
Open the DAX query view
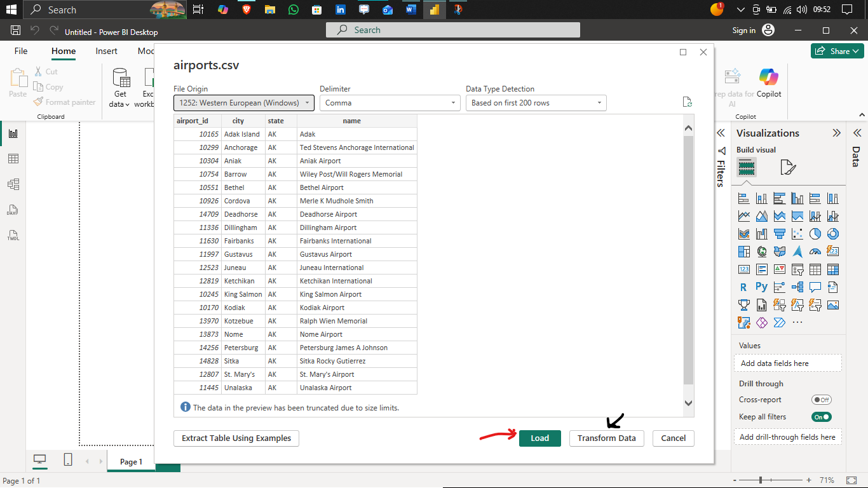[x=13, y=210]
